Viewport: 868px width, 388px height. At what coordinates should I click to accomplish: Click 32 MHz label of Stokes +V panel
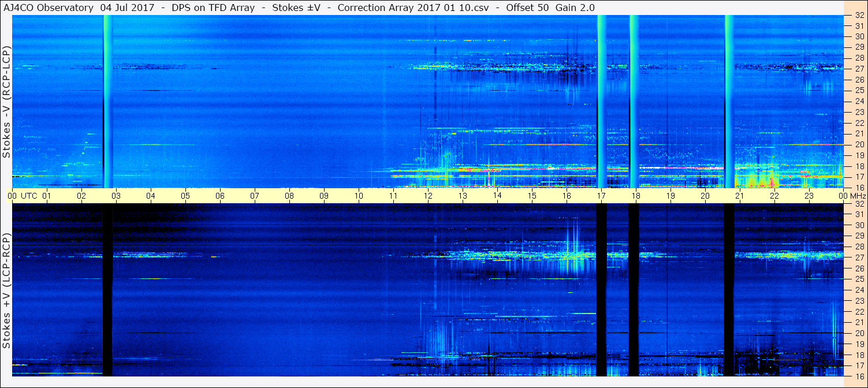(859, 204)
